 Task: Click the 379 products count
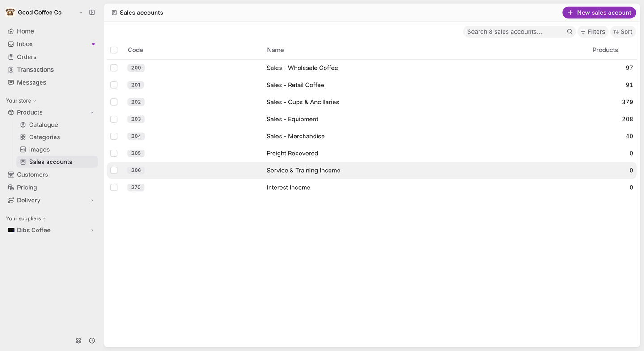pos(627,102)
